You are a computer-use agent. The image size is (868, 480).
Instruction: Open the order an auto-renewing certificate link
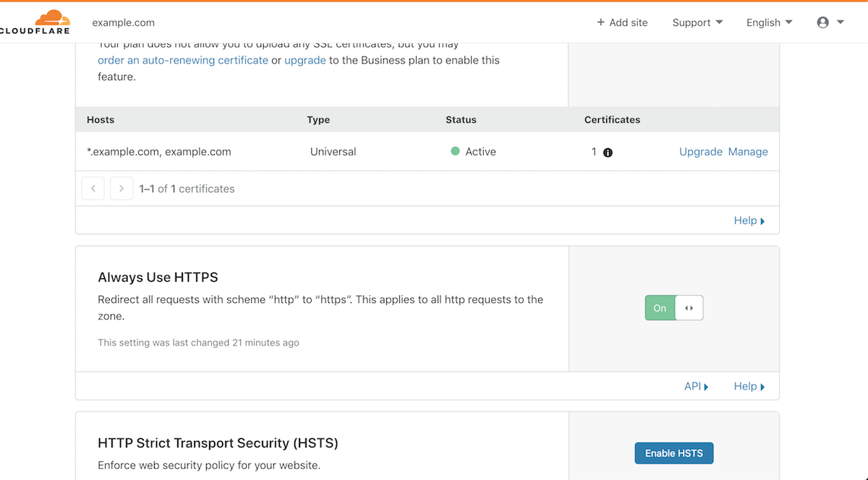coord(183,61)
